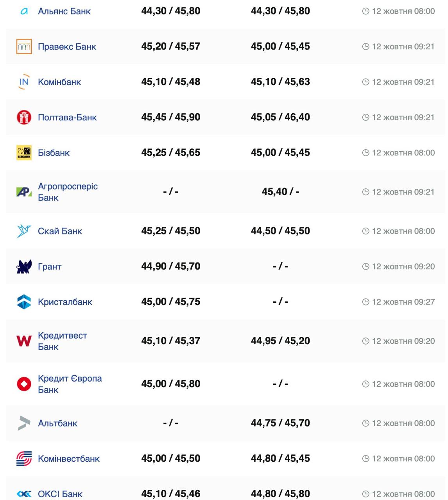Click the Грант bank logo icon
Viewport: 448px width, 500px height.
[24, 267]
